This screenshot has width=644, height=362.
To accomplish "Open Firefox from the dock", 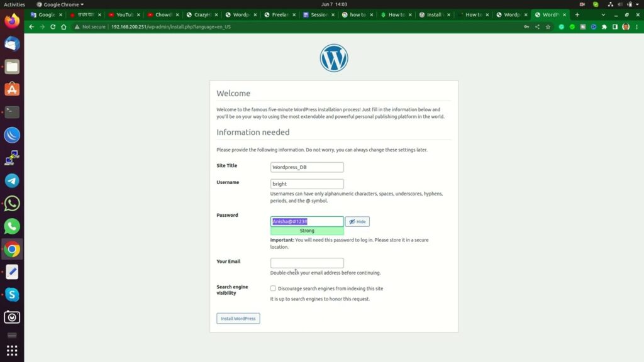I will point(12,21).
